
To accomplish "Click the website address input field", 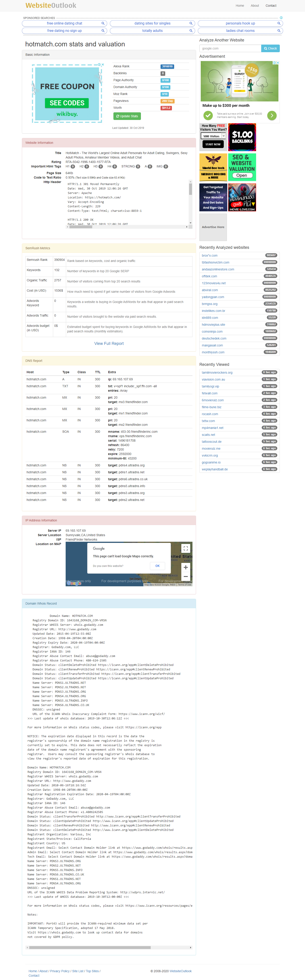I will click(x=230, y=48).
